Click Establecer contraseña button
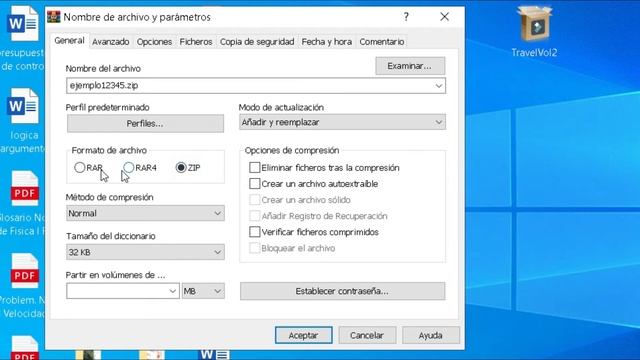This screenshot has height=360, width=640. [342, 291]
